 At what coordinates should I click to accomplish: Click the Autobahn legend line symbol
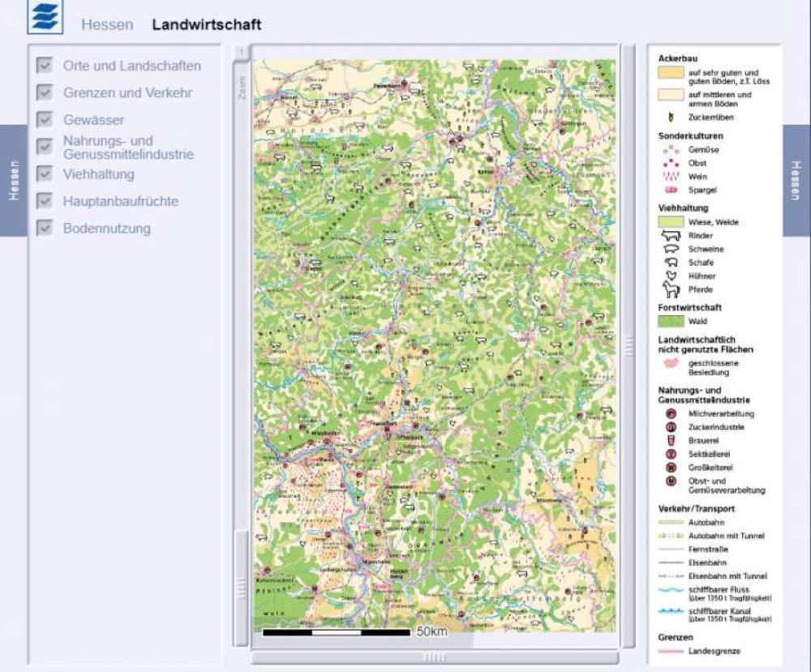(x=671, y=523)
